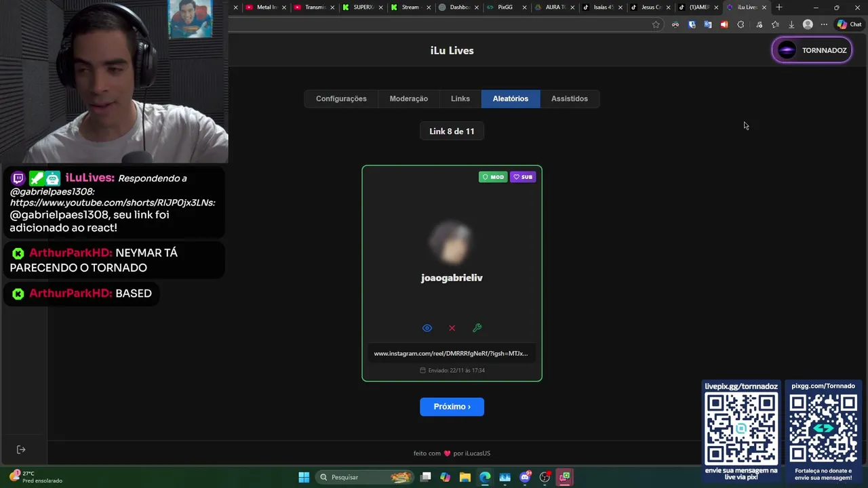The width and height of the screenshot is (868, 488).
Task: Open a new browser tab
Action: [779, 7]
